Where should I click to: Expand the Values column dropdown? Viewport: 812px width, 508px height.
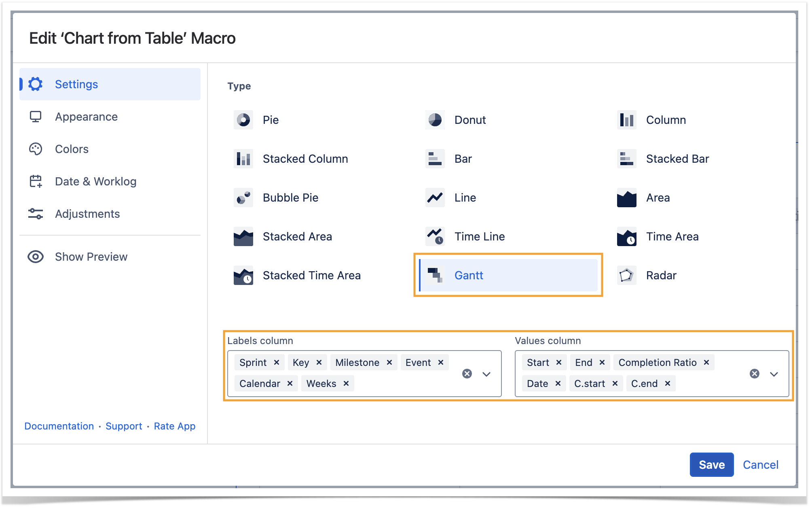(774, 374)
